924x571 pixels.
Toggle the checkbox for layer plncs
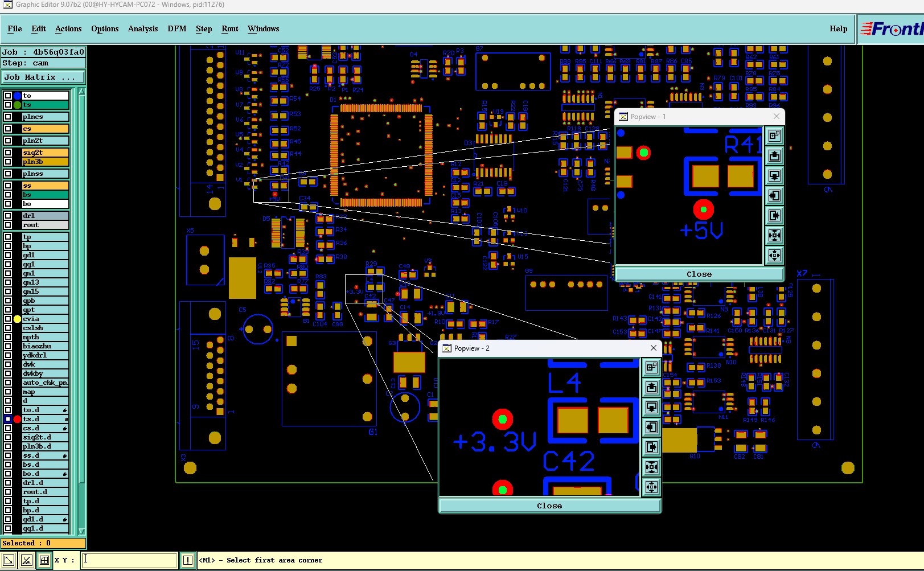[x=8, y=117]
